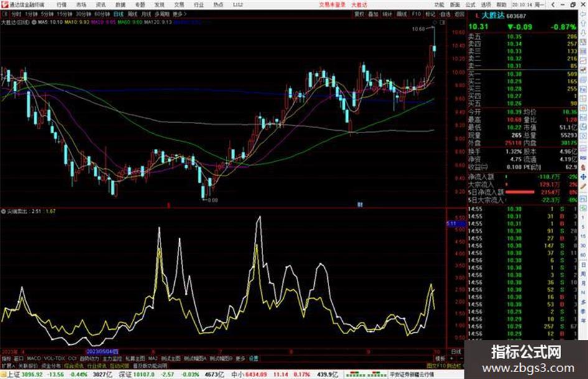
Task: Open the 功能 menu
Action: (x=439, y=5)
